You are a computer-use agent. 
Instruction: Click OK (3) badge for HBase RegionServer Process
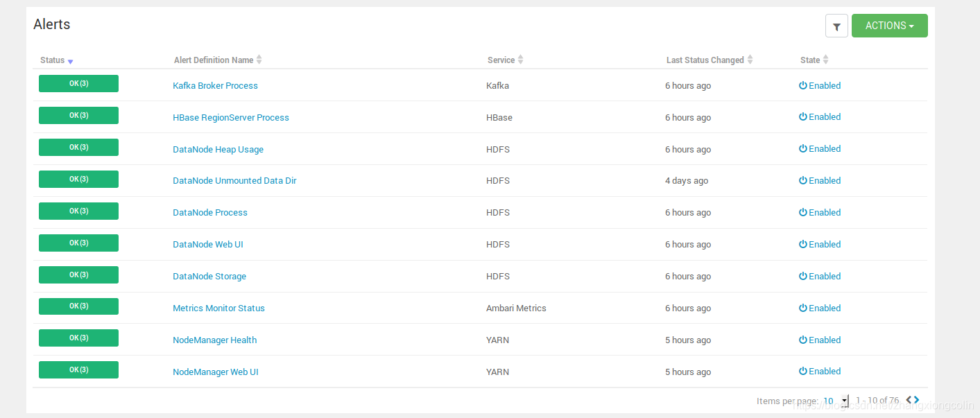tap(78, 116)
